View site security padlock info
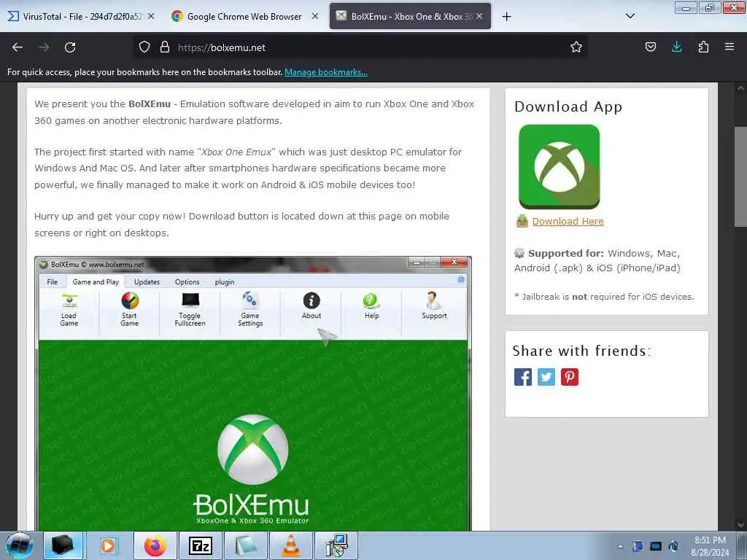Image resolution: width=747 pixels, height=560 pixels. (x=165, y=47)
